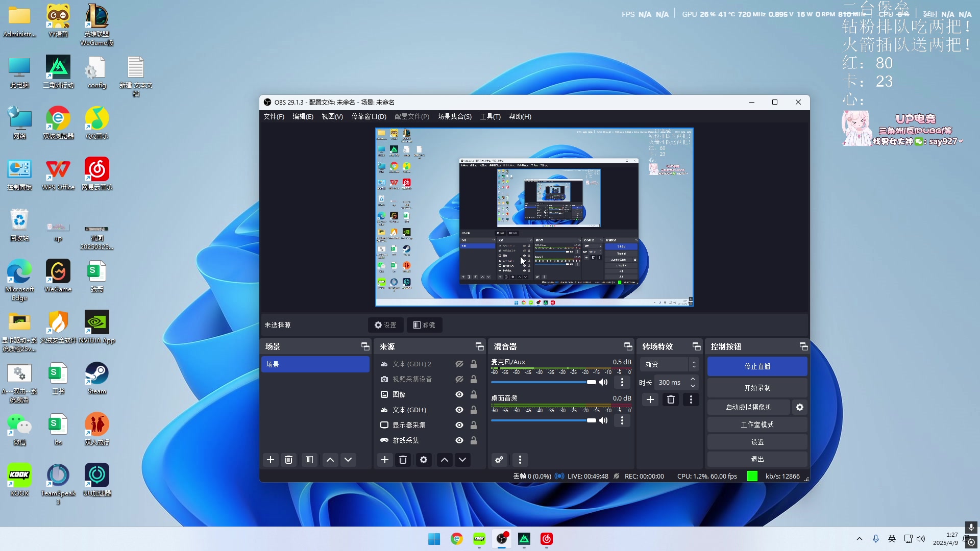The height and width of the screenshot is (551, 980).
Task: Delete transition with trash icon
Action: tap(671, 399)
